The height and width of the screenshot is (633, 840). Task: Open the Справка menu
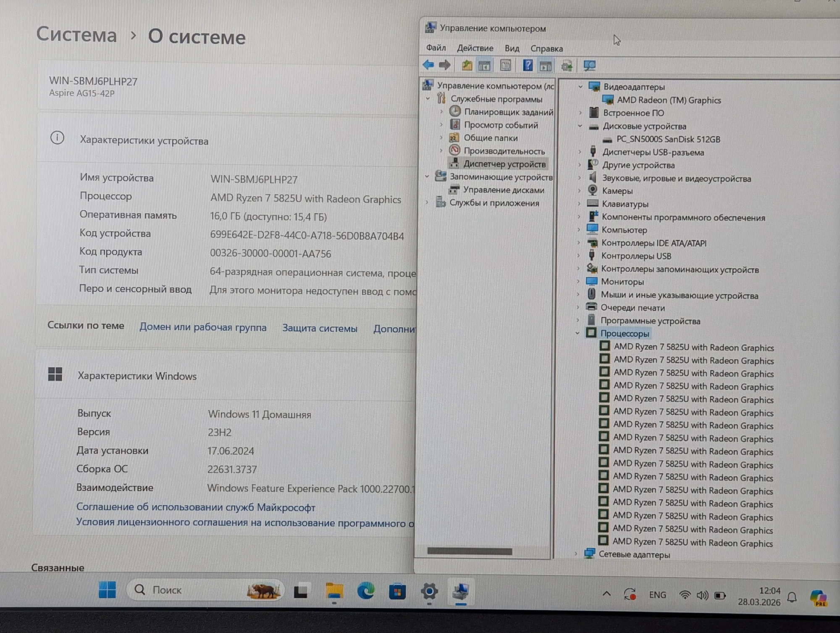[546, 49]
